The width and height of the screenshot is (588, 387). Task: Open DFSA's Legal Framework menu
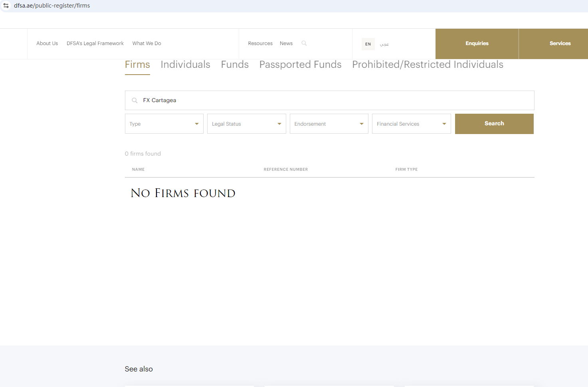(95, 43)
